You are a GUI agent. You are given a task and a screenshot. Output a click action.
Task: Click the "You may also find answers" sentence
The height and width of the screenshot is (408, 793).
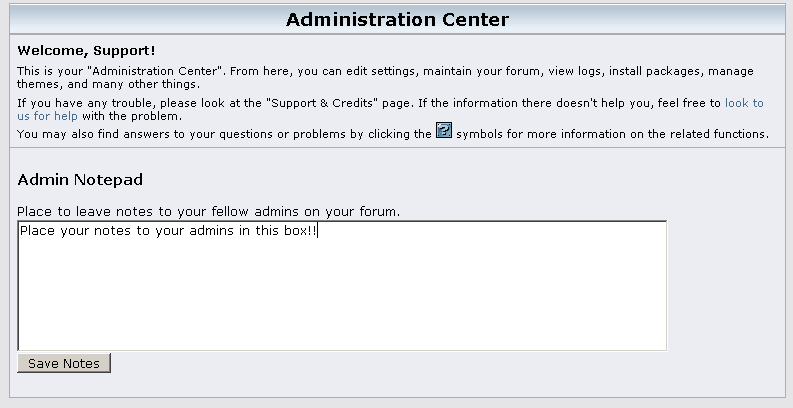tap(110, 133)
